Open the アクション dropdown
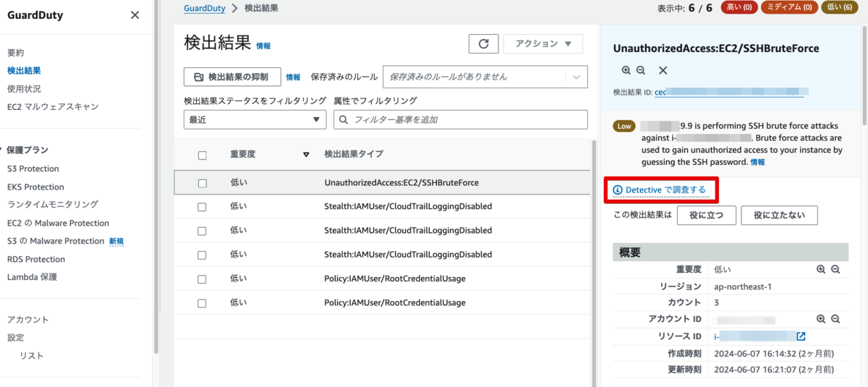 pos(542,43)
